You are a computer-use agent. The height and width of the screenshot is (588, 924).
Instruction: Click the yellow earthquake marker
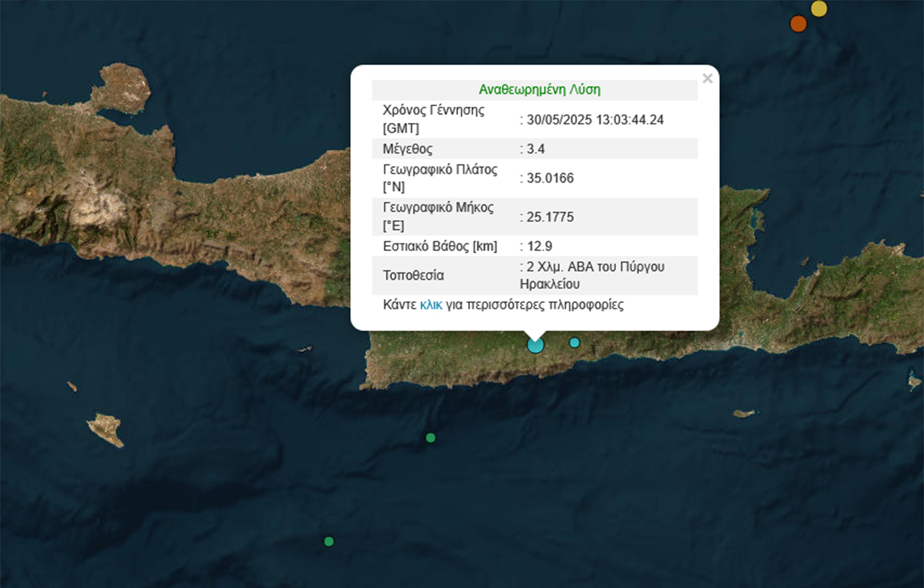tap(819, 9)
